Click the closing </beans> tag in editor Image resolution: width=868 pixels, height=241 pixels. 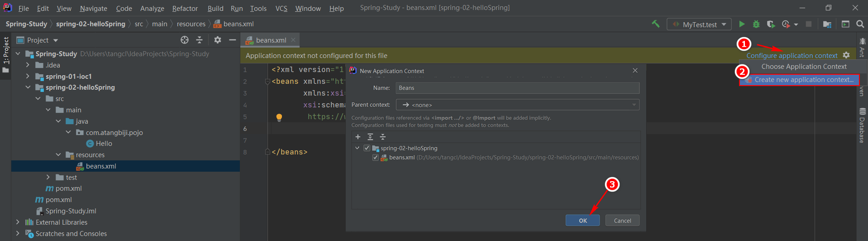(x=290, y=152)
